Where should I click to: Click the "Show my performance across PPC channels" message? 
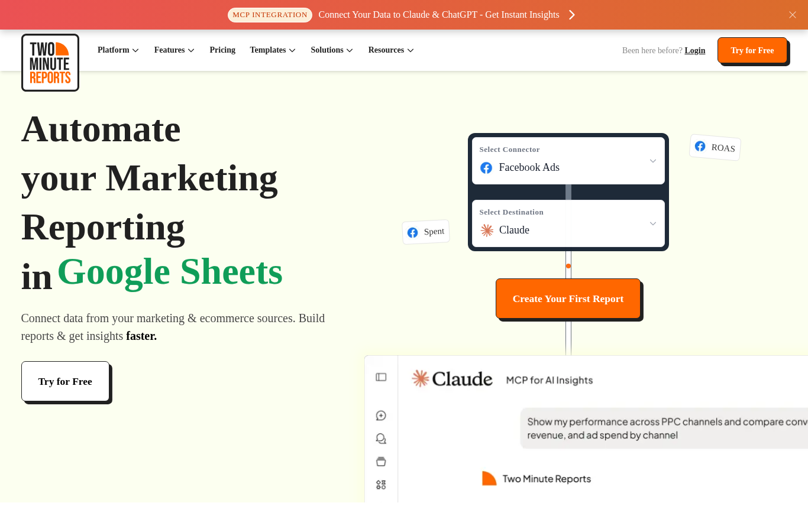point(665,428)
